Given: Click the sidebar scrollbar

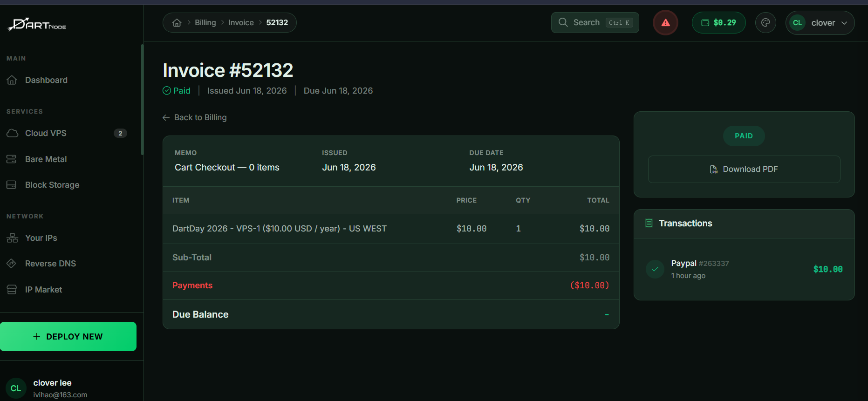Looking at the screenshot, I should (x=142, y=100).
